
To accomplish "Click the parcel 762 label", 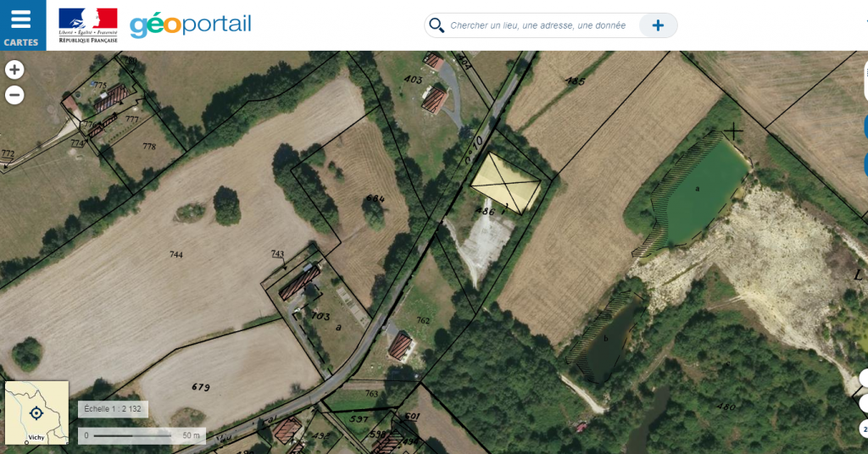I will [x=423, y=320].
